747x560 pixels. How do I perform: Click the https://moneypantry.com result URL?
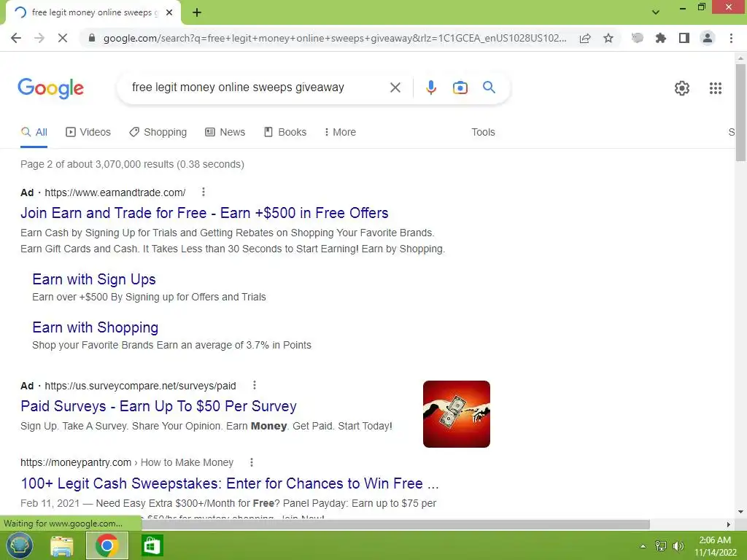tap(76, 462)
